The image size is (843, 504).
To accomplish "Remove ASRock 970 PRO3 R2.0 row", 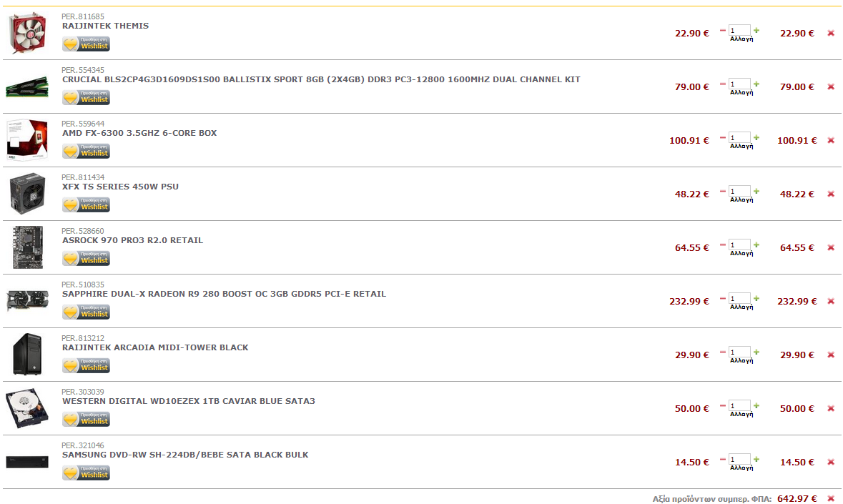I will click(x=831, y=247).
